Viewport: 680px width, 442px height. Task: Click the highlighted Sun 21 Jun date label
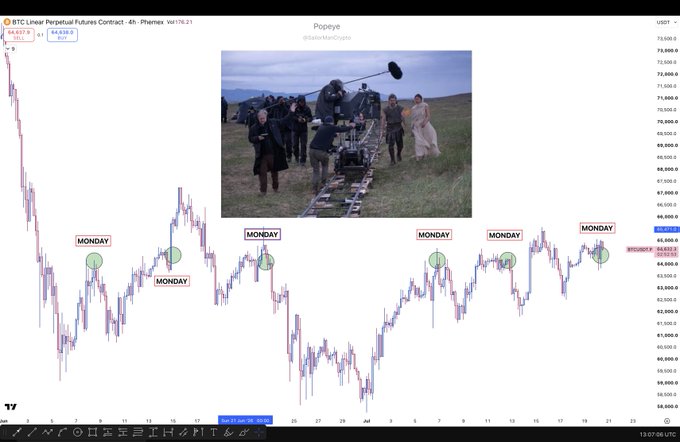coord(245,420)
